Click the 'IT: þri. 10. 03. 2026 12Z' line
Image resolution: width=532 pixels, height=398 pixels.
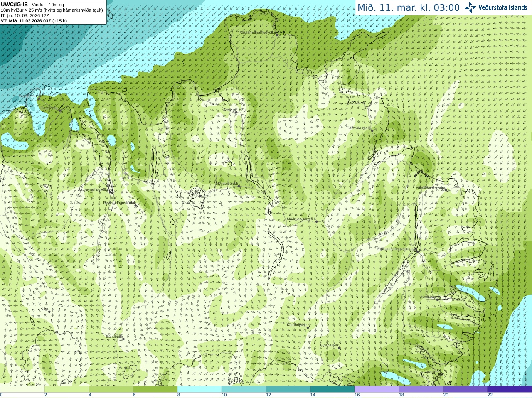(x=25, y=15)
